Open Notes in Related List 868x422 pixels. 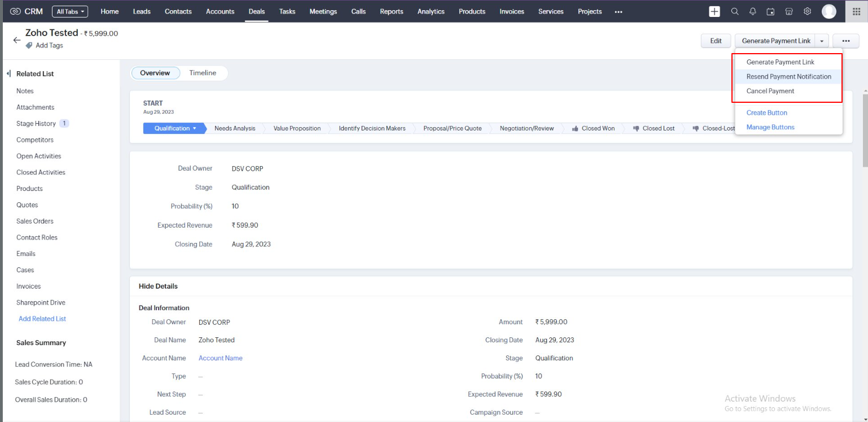[x=25, y=91]
